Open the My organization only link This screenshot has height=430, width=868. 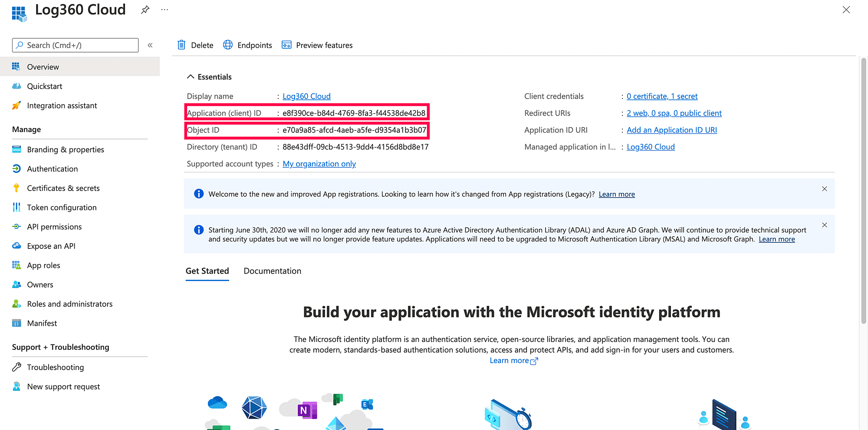click(x=319, y=164)
